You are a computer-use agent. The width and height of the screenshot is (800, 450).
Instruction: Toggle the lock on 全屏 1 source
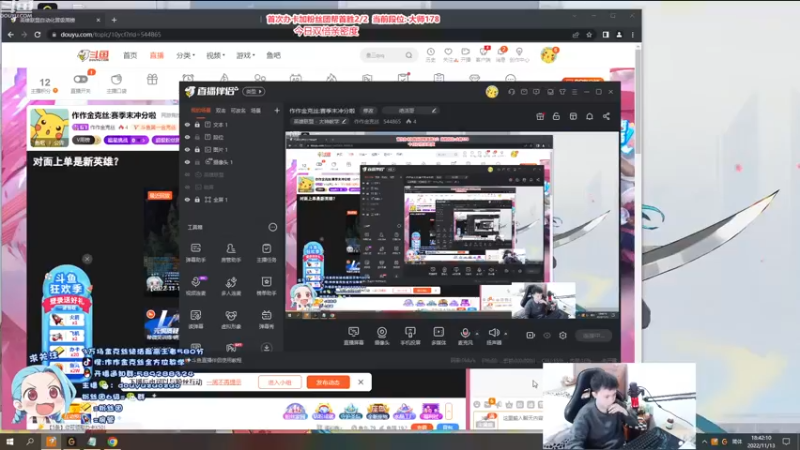coord(197,199)
